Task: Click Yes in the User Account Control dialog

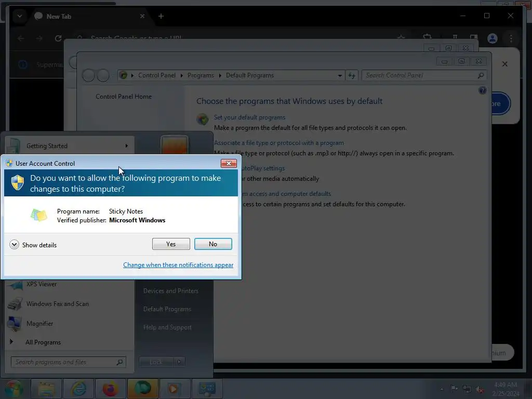Action: (x=171, y=244)
